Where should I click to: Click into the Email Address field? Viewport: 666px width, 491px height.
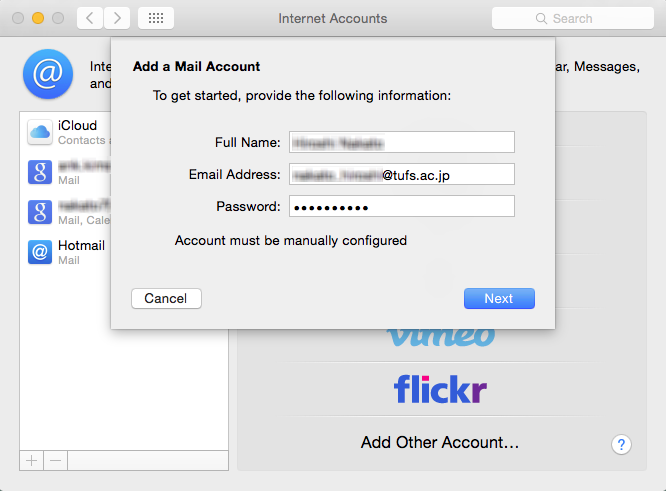(x=402, y=174)
